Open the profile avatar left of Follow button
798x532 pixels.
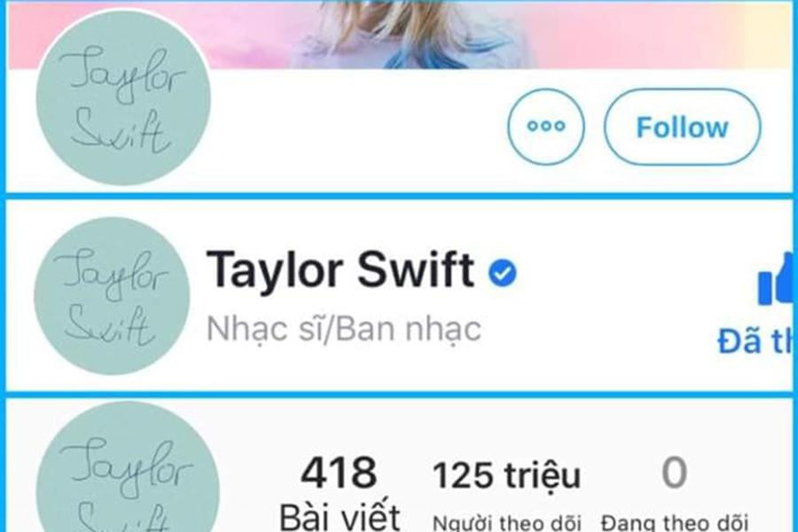pyautogui.click(x=123, y=98)
